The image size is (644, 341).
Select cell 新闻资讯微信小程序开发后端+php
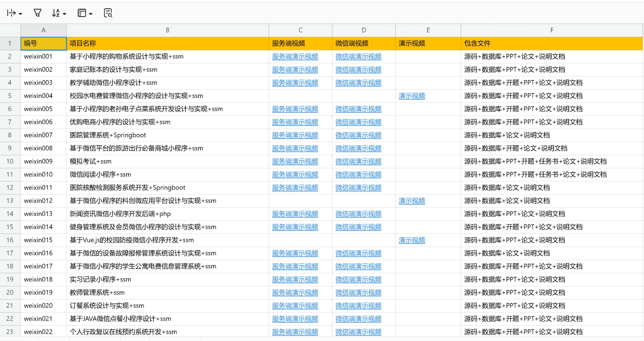coord(168,214)
